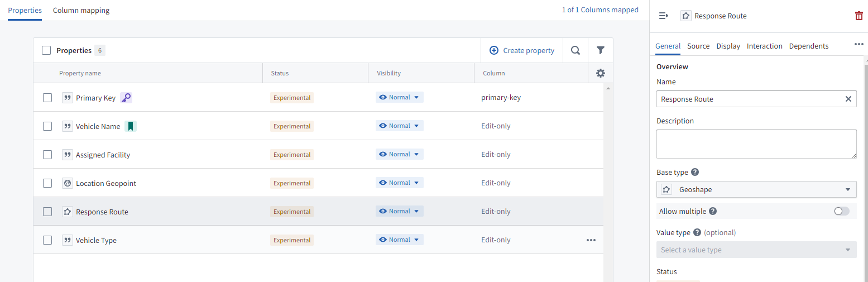Check the Location Geopoint row checkbox
Screen dimensions: 868x282
coord(47,183)
